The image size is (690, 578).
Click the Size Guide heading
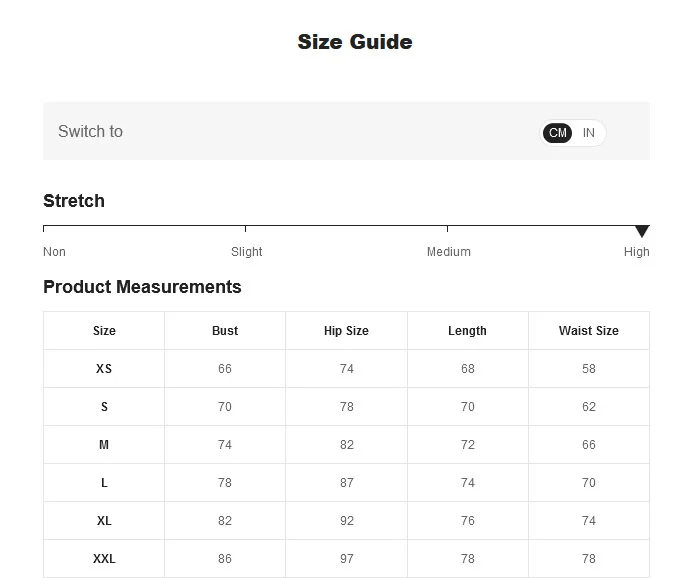[355, 42]
